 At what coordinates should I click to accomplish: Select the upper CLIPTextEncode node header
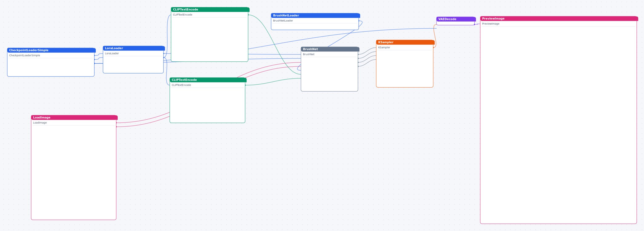[x=210, y=9]
